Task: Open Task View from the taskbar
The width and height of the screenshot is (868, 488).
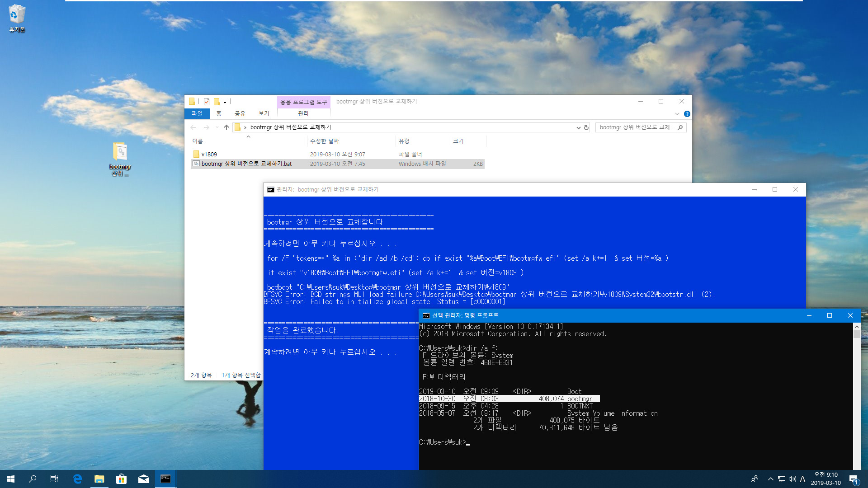Action: coord(54,479)
